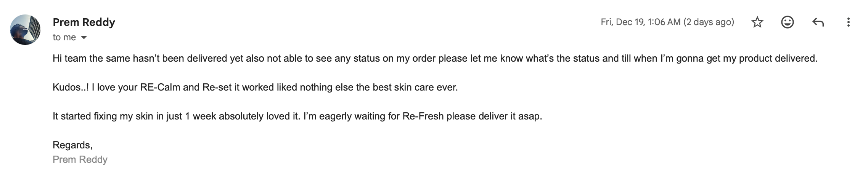Click the "(2 days ago)" relative time text

pos(709,22)
